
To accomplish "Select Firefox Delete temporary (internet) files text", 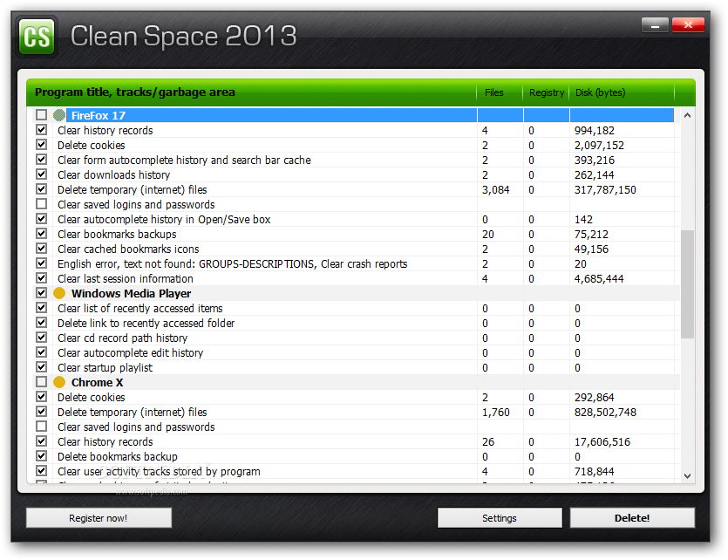I will 132,190.
